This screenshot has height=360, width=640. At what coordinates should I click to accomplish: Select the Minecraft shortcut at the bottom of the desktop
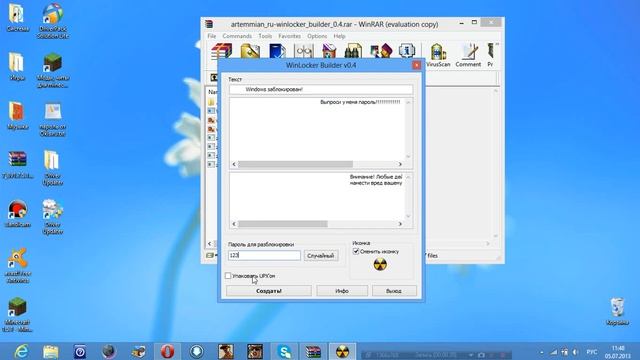pyautogui.click(x=18, y=315)
